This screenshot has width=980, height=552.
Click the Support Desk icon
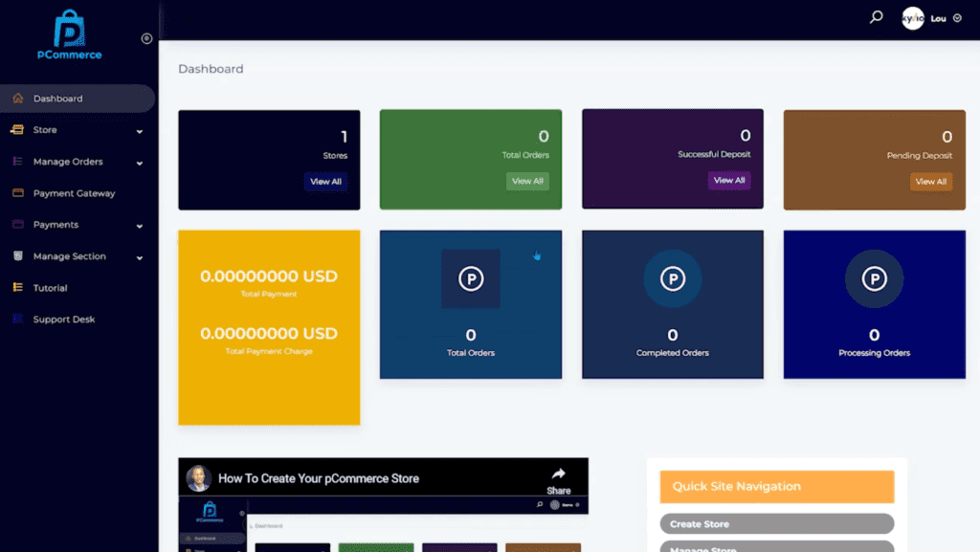pyautogui.click(x=17, y=320)
